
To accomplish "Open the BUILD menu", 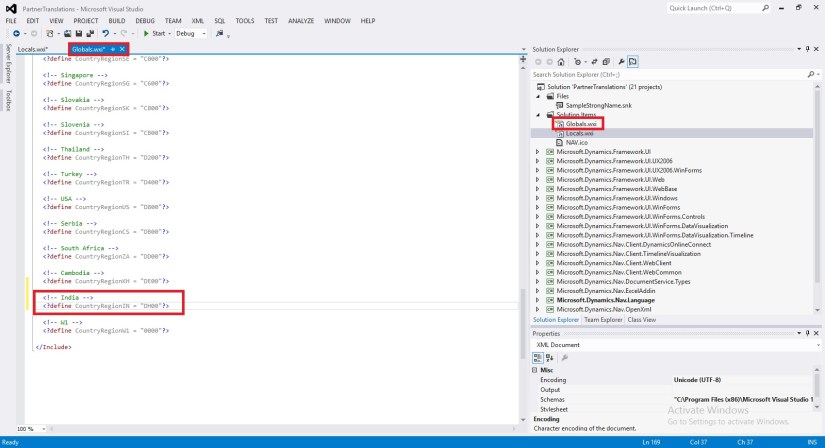I will pyautogui.click(x=117, y=20).
